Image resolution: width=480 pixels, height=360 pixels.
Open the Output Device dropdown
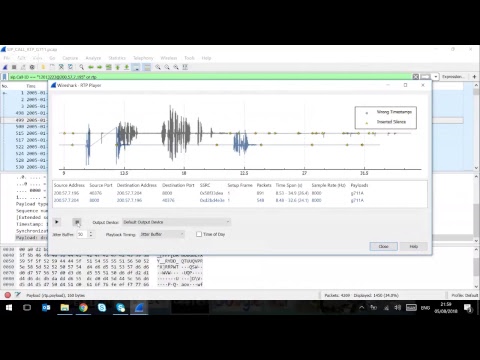176,222
